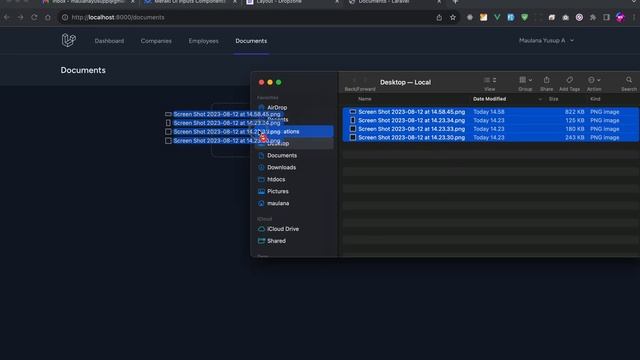Click the Finder Add Tags icon

pos(569,80)
